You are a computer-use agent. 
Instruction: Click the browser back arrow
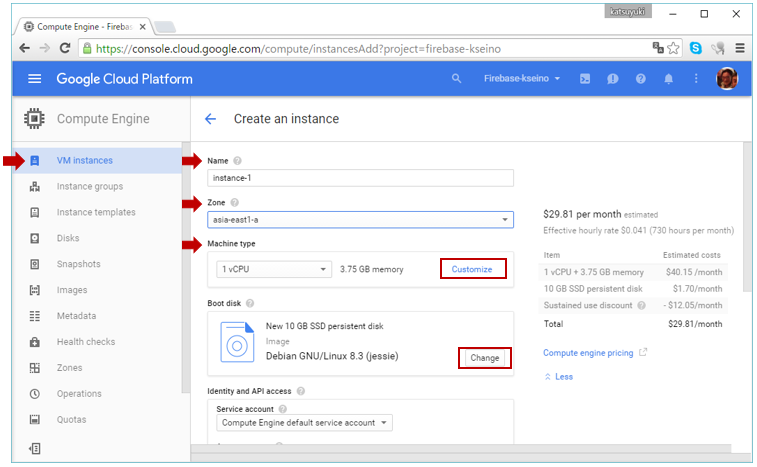pos(24,48)
